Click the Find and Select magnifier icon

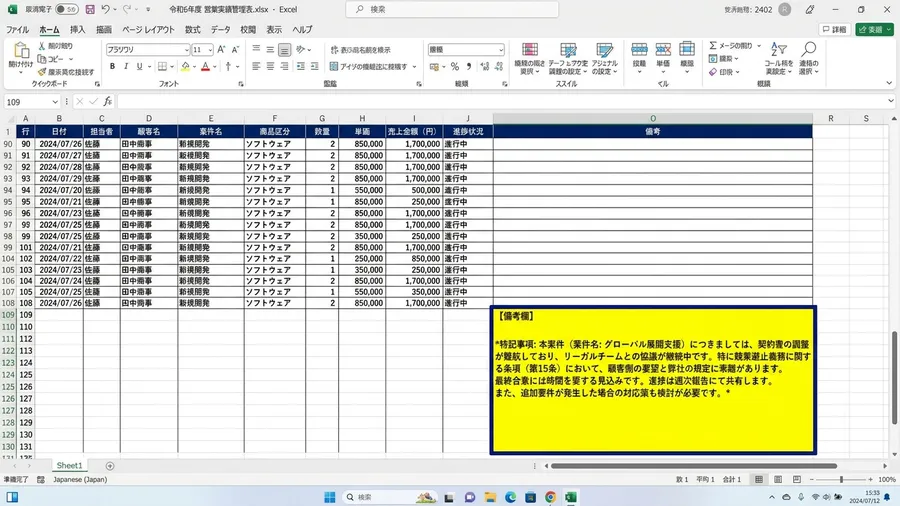pyautogui.click(x=809, y=50)
